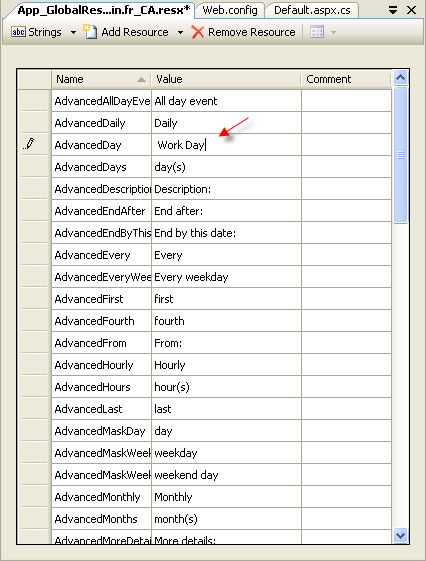Click the AdvancedHourly name cell

(102, 365)
